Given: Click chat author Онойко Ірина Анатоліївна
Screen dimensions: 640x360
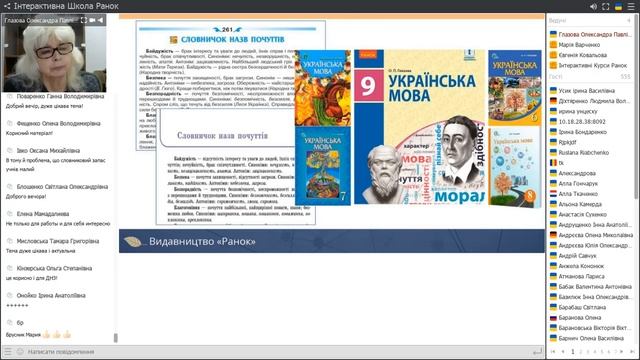Looking at the screenshot, I should coord(51,296).
